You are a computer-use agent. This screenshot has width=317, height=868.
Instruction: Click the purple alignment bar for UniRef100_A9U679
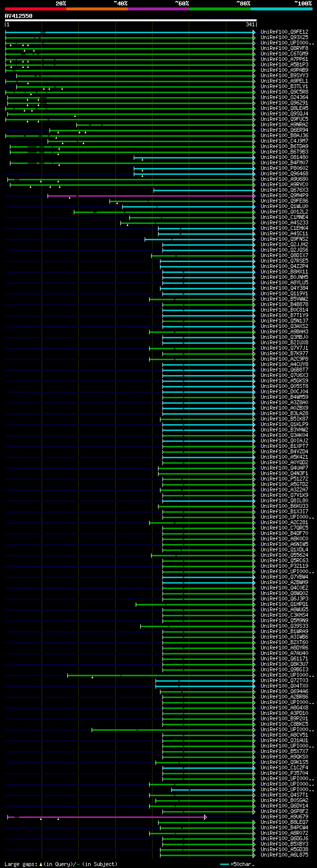pyautogui.click(x=106, y=817)
